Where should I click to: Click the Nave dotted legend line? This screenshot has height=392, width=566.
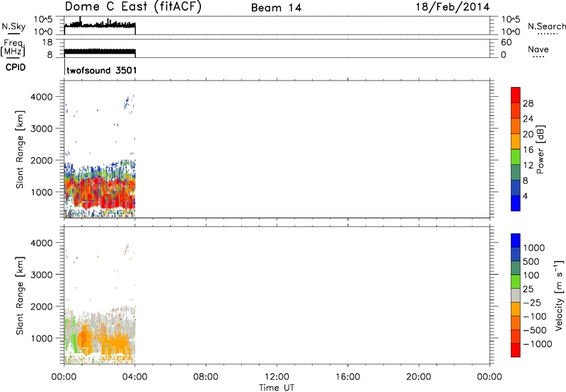point(538,57)
